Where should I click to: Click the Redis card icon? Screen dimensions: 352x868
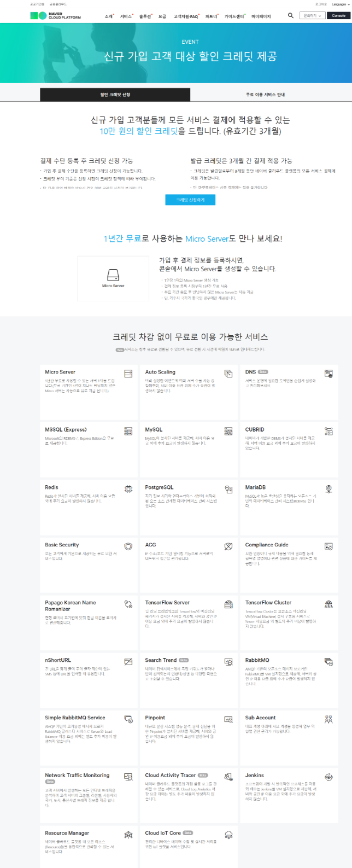pyautogui.click(x=128, y=489)
